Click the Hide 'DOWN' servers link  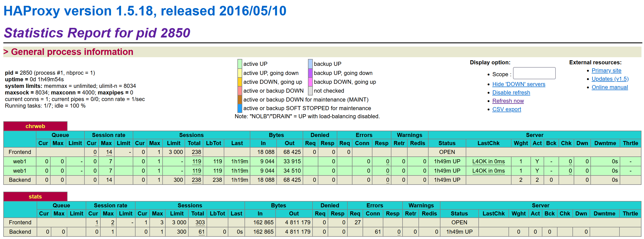pyautogui.click(x=519, y=84)
